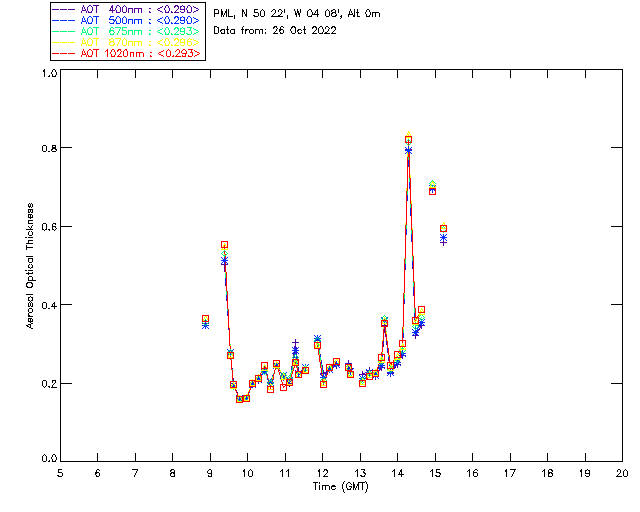
Task: Click the 14 x-axis tick label
Action: click(398, 473)
